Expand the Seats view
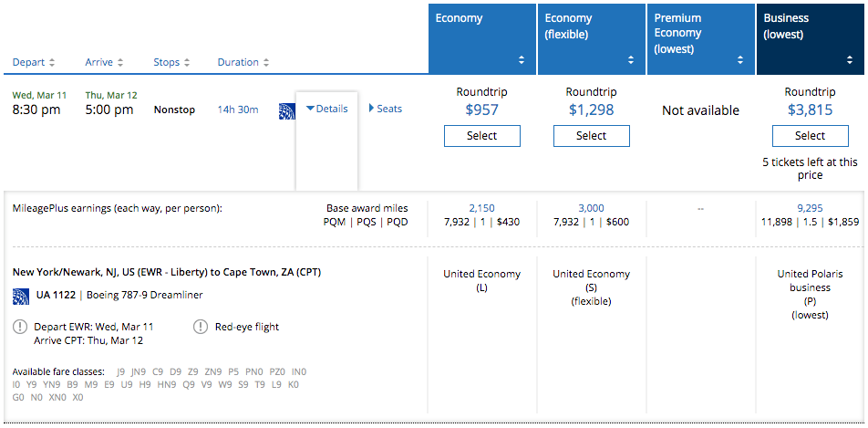The image size is (868, 428). tap(386, 109)
